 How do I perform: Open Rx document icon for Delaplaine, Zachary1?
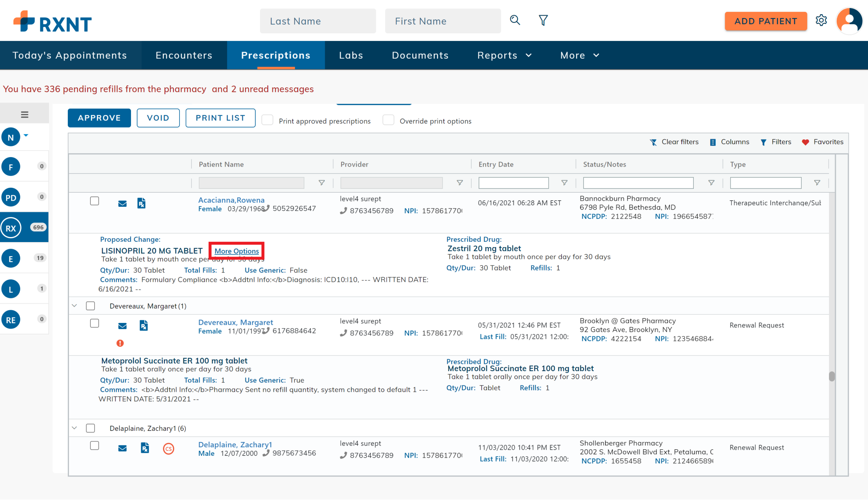(145, 448)
